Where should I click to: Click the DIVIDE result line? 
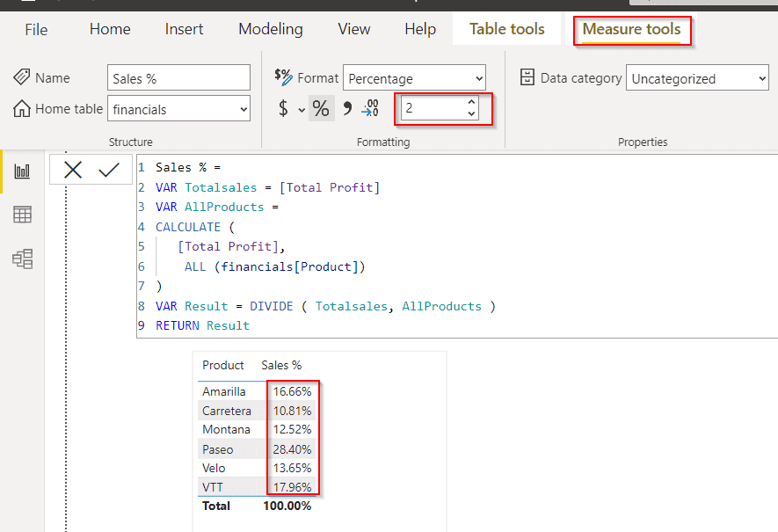click(325, 306)
